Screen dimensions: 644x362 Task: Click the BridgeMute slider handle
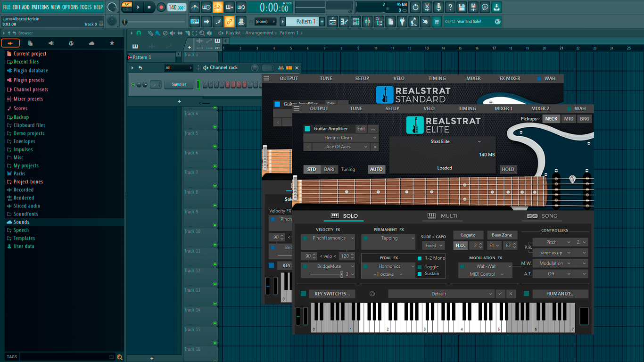tap(342, 274)
